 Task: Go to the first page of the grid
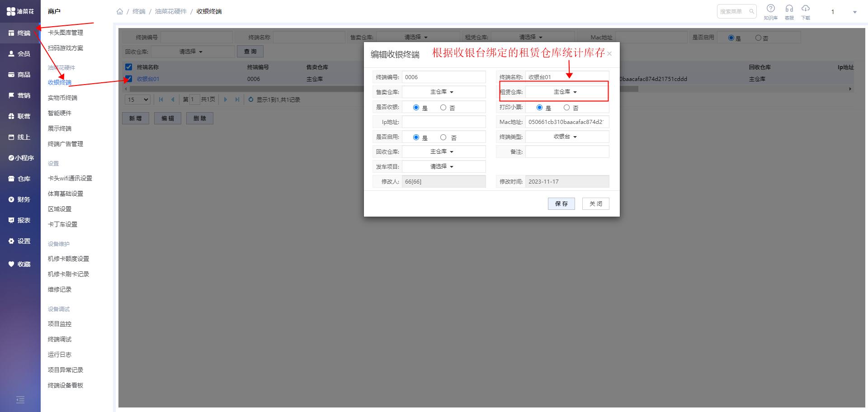[x=161, y=99]
